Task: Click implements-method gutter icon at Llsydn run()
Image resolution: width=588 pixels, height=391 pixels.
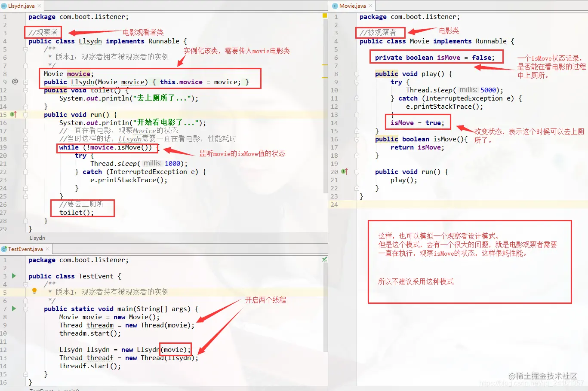Action: [13, 114]
